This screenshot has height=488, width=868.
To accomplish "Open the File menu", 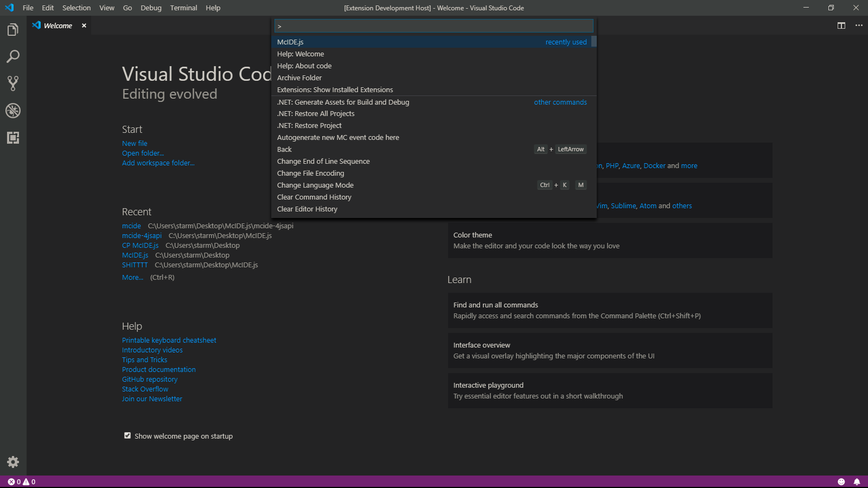I will click(28, 8).
